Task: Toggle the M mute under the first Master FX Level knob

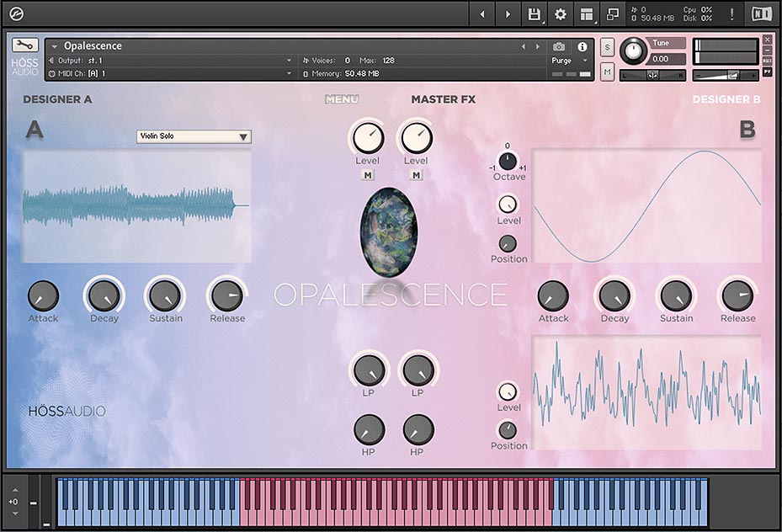Action: 367,175
